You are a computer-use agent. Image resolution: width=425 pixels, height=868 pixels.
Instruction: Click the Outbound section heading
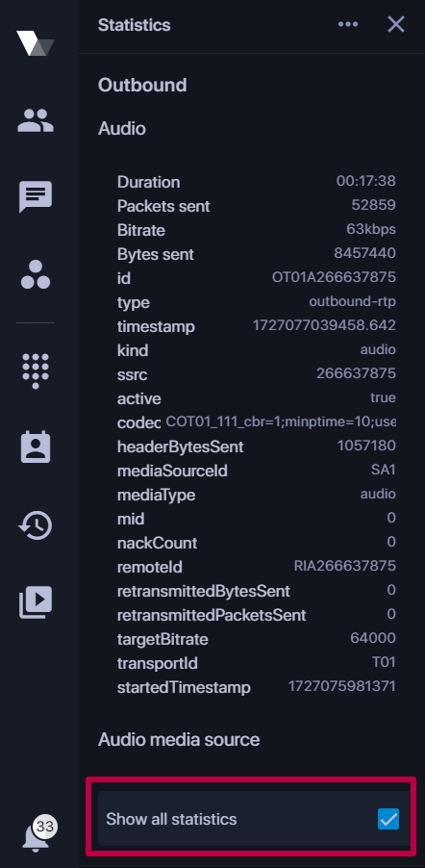[142, 86]
